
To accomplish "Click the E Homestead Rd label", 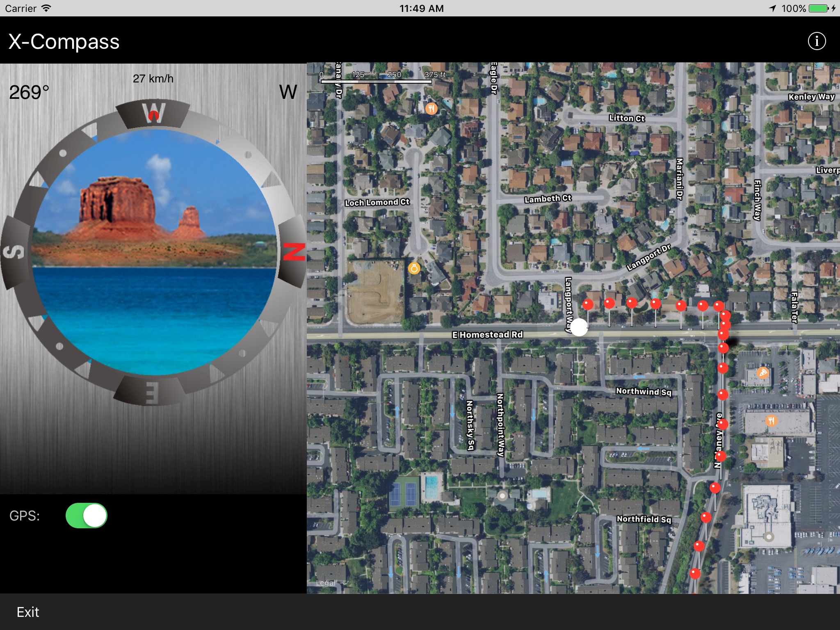I will coord(487,335).
